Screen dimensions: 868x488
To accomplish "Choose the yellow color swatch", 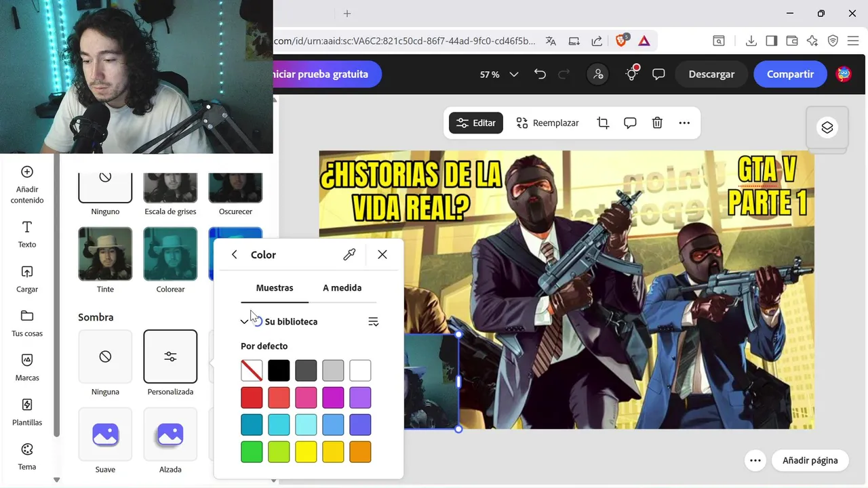I will coord(306,452).
